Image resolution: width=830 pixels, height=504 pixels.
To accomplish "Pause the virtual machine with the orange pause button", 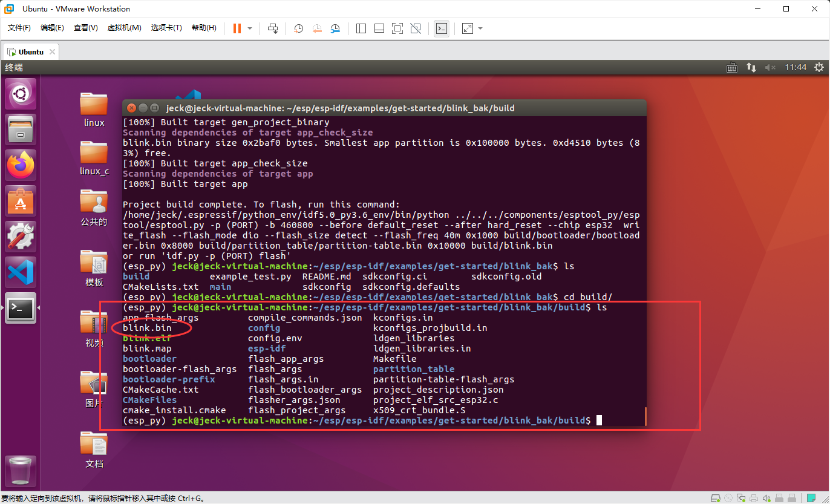I will pos(237,28).
